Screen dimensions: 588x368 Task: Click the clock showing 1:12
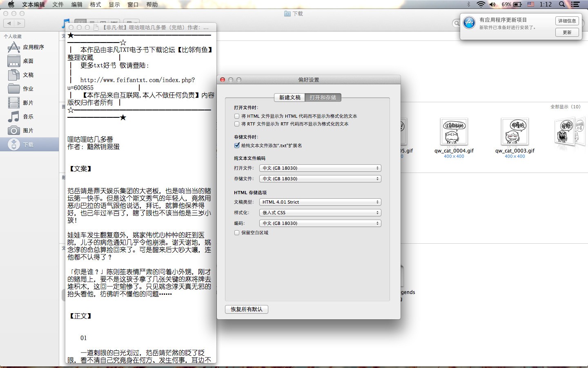[546, 4]
